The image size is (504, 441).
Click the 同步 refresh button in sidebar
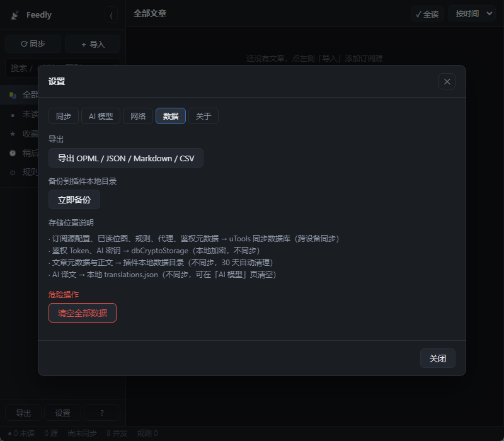tap(33, 43)
